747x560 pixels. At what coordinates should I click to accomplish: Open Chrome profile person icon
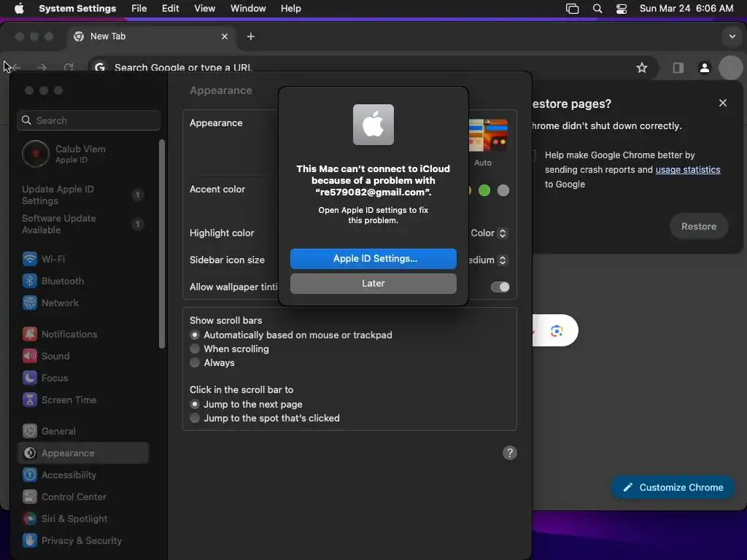(x=704, y=68)
